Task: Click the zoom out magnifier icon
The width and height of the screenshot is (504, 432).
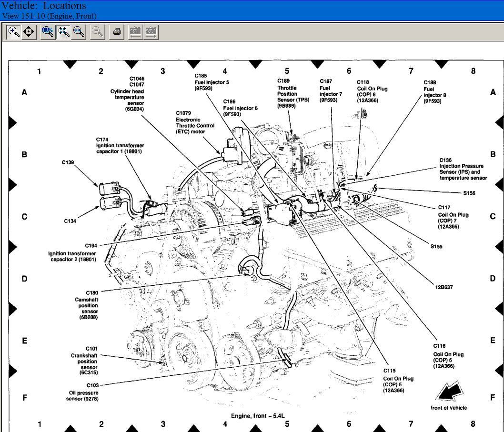Action: pos(98,32)
